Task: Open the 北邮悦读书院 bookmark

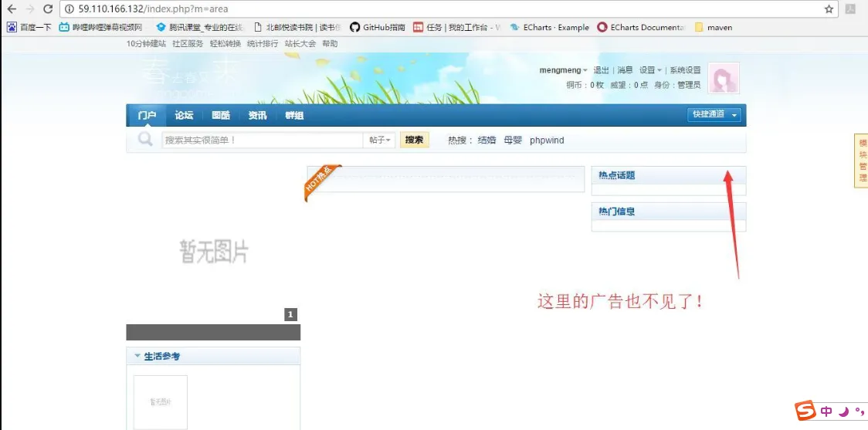Action: (297, 27)
